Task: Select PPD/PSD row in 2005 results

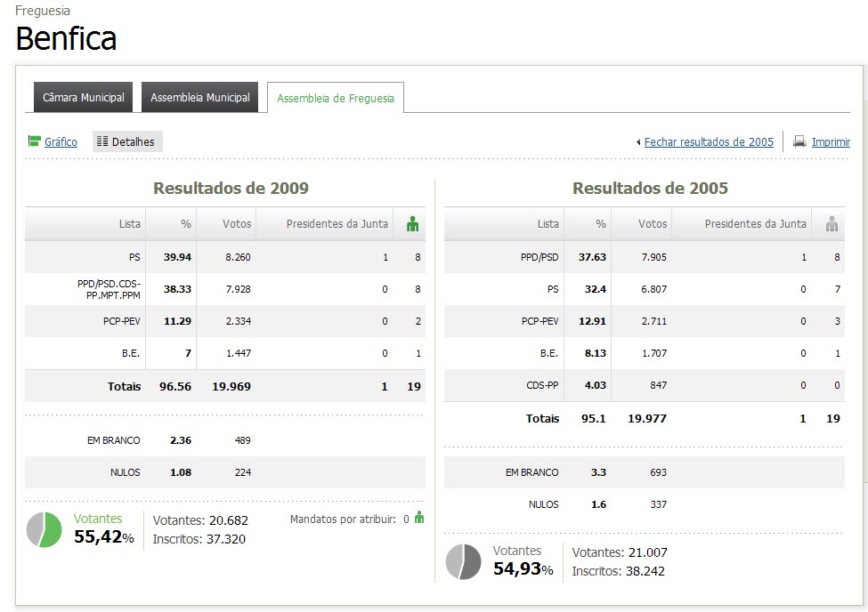Action: pos(645,257)
